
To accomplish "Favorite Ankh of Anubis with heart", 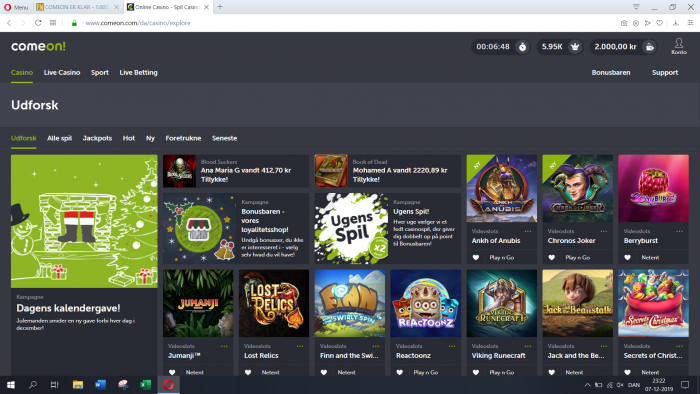I will 476,257.
